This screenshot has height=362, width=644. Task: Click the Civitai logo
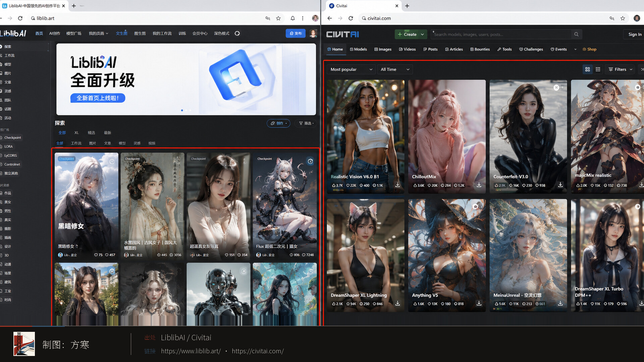tap(342, 34)
